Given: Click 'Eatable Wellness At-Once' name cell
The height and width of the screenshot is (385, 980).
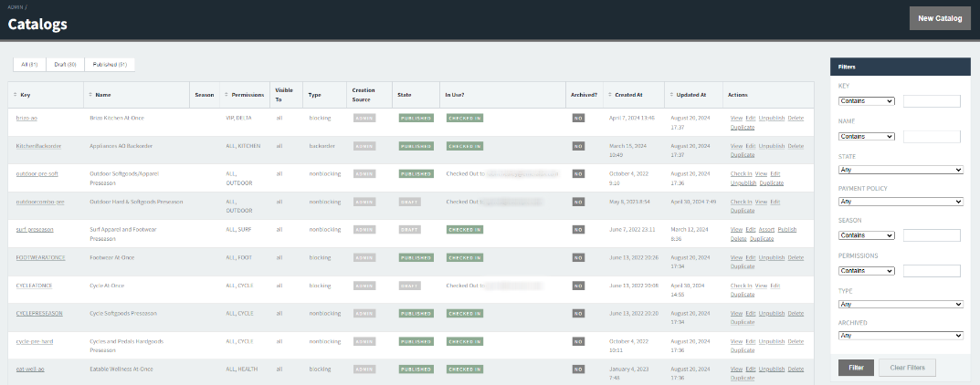Looking at the screenshot, I should tap(121, 369).
